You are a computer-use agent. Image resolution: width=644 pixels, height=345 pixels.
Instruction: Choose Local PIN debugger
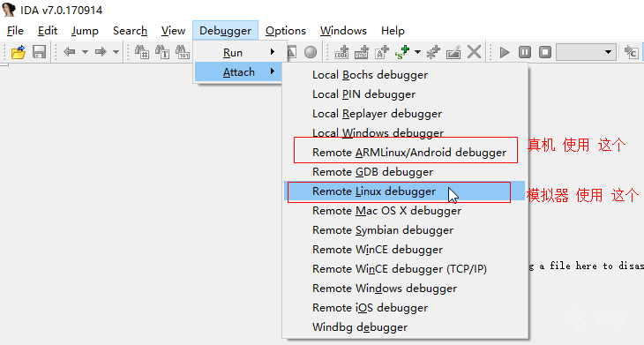pyautogui.click(x=405, y=94)
